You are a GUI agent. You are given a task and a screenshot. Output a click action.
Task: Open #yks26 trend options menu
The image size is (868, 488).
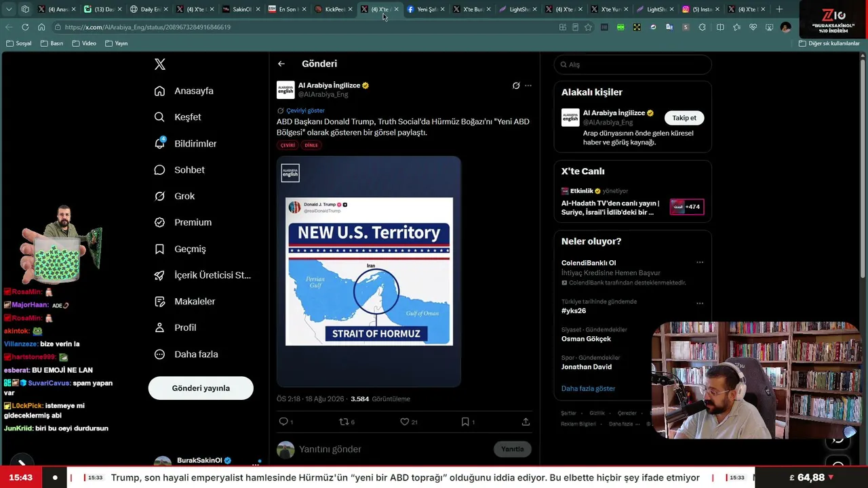click(x=700, y=303)
